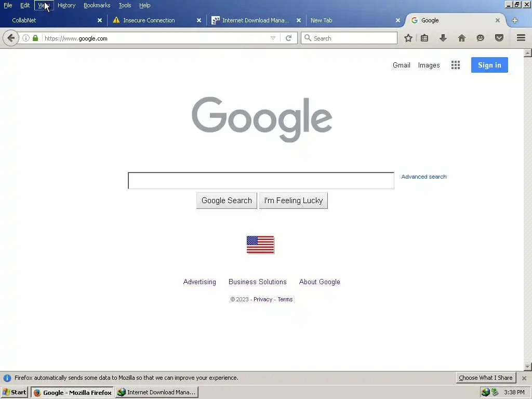Focus the URL address bar
This screenshot has height=399, width=532.
tap(156, 38)
